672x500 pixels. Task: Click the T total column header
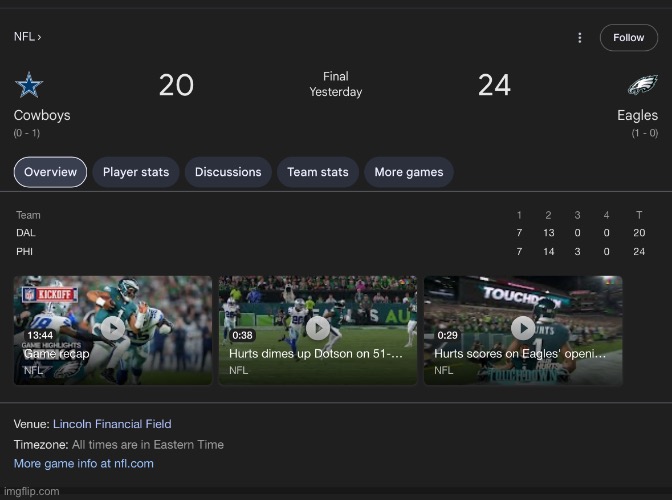tap(639, 215)
